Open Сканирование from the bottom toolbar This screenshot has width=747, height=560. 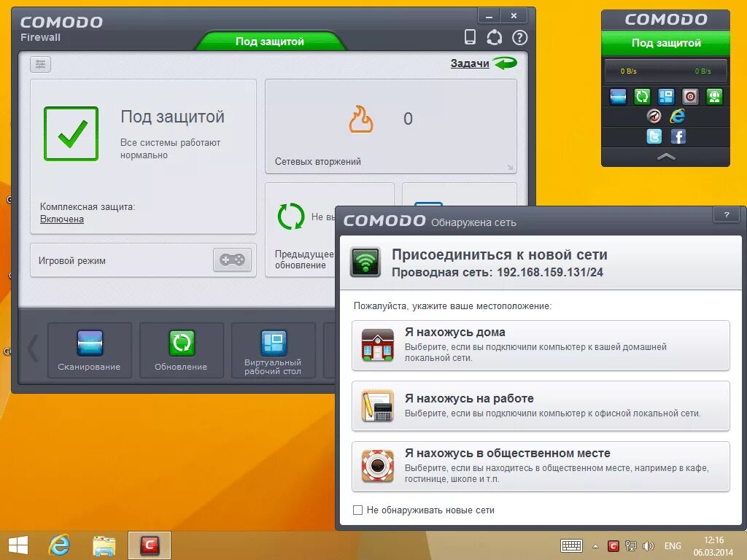(x=89, y=350)
